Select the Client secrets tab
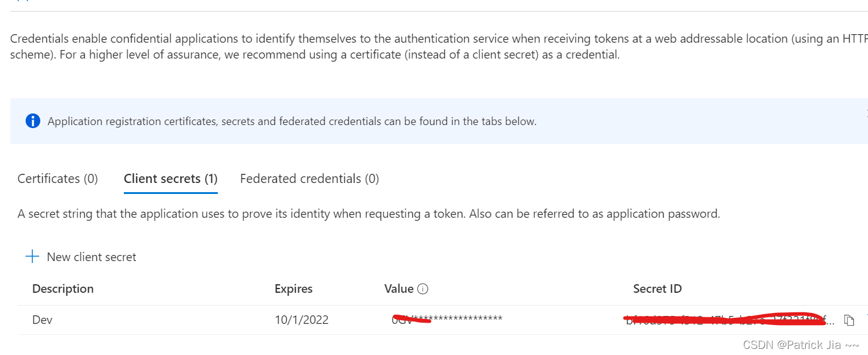 click(x=170, y=178)
